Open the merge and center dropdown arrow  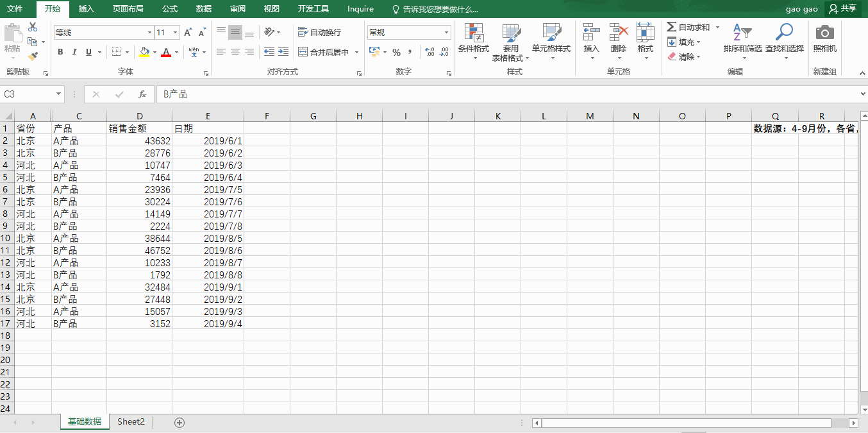click(356, 52)
